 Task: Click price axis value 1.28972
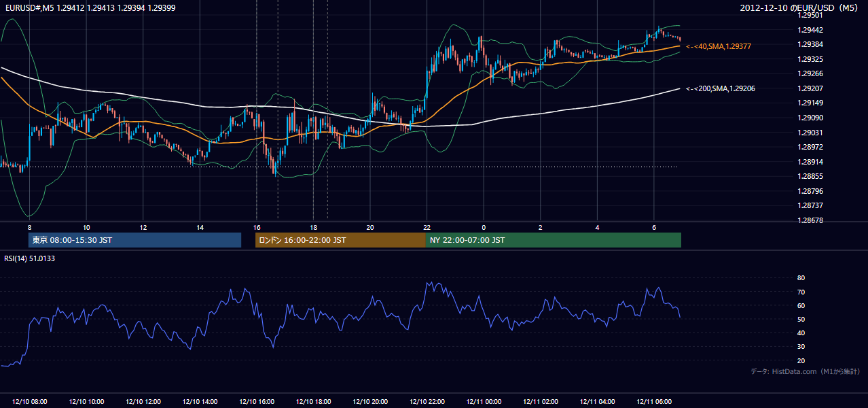(810, 147)
